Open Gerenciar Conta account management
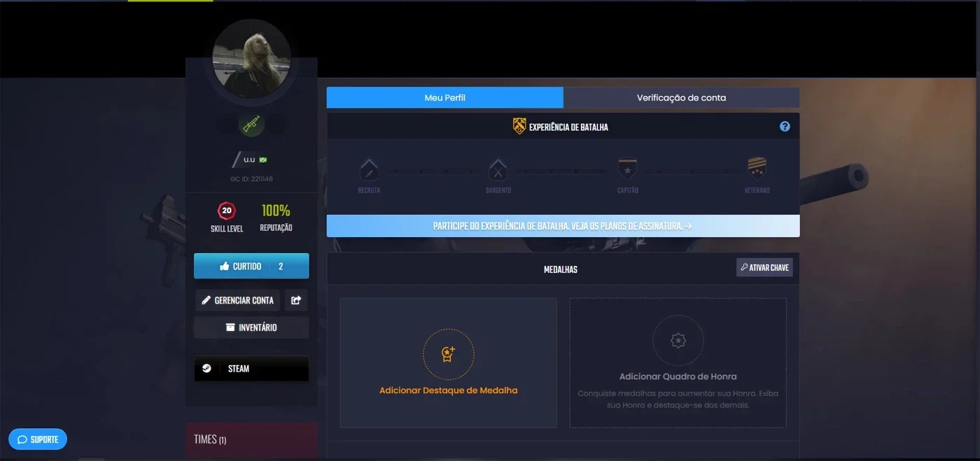 (x=237, y=300)
